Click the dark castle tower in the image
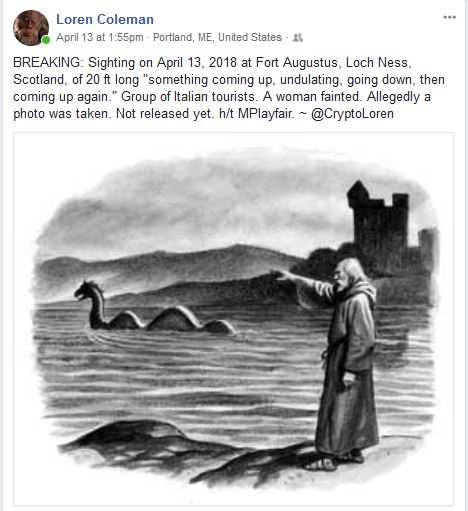This screenshot has height=511, width=468. [378, 227]
